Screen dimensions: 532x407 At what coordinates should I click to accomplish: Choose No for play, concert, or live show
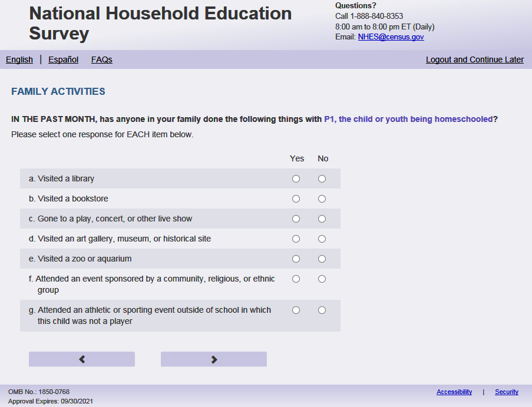point(322,219)
